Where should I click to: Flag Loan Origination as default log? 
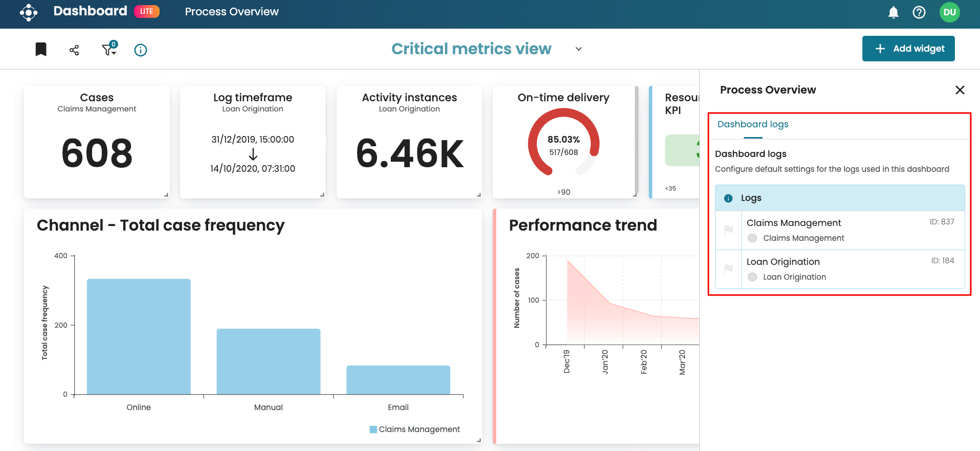728,269
